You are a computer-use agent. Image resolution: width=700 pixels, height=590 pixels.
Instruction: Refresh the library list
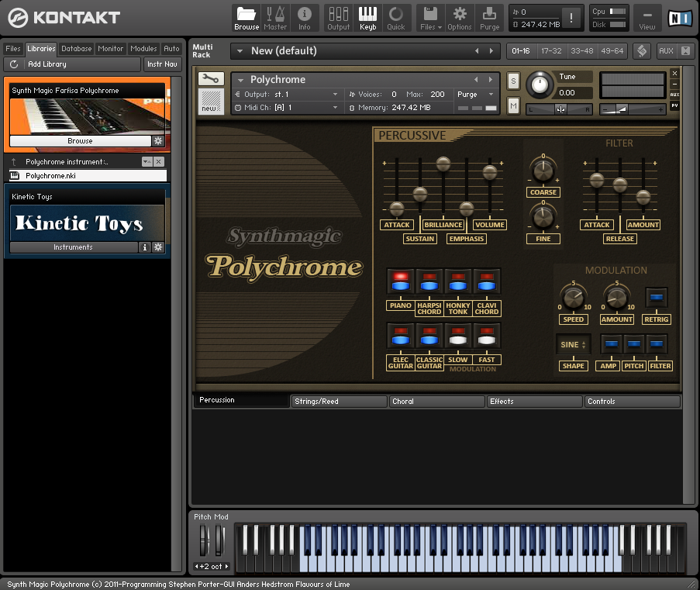pos(14,64)
